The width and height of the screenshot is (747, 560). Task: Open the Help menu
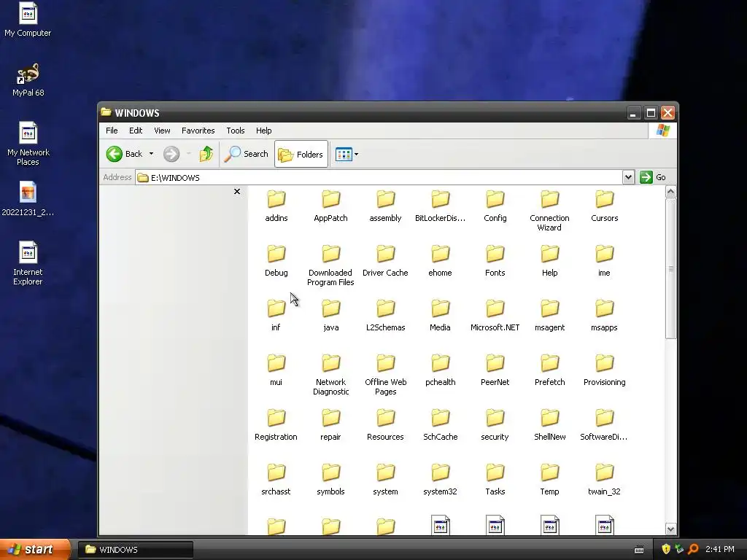coord(263,131)
